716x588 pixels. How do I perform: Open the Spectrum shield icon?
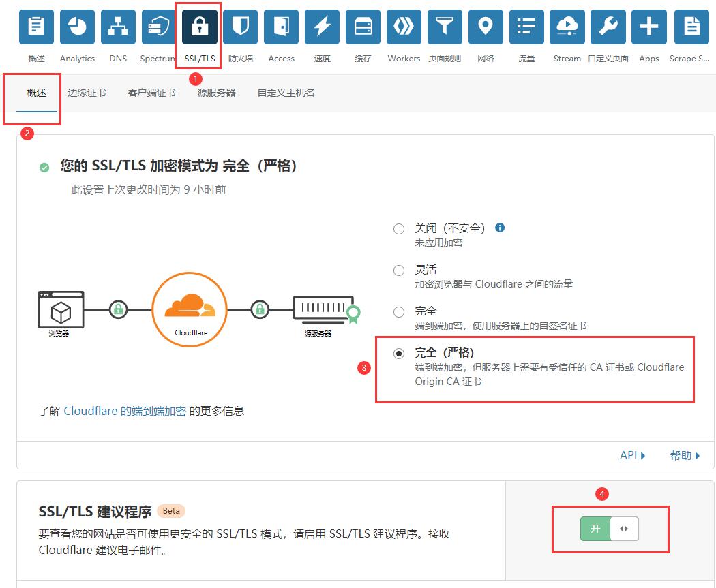point(159,27)
